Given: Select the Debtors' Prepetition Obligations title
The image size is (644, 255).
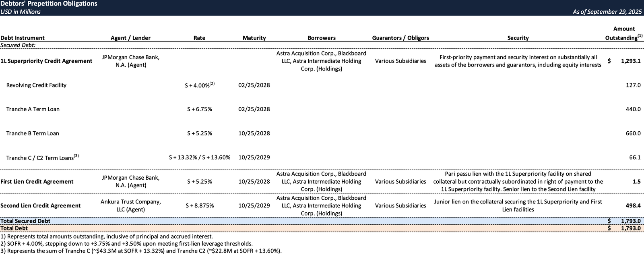Looking at the screenshot, I should click(x=49, y=4).
